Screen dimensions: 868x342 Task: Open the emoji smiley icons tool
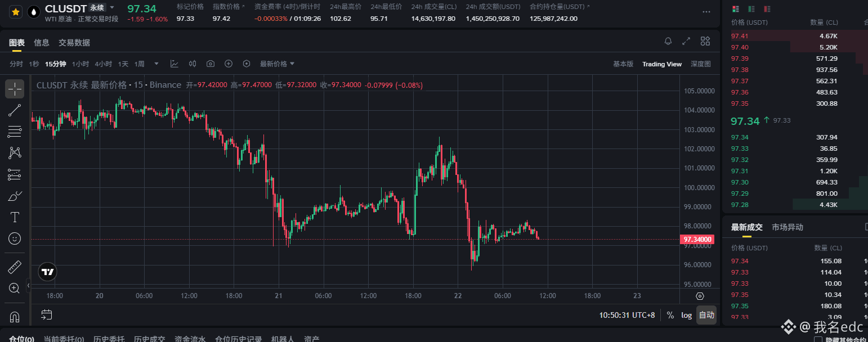pos(15,238)
